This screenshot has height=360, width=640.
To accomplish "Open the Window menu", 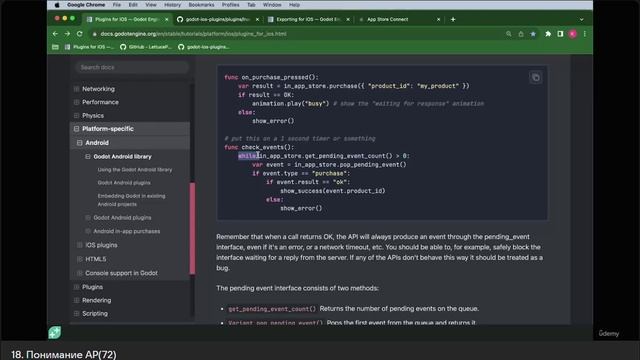I will point(272,5).
